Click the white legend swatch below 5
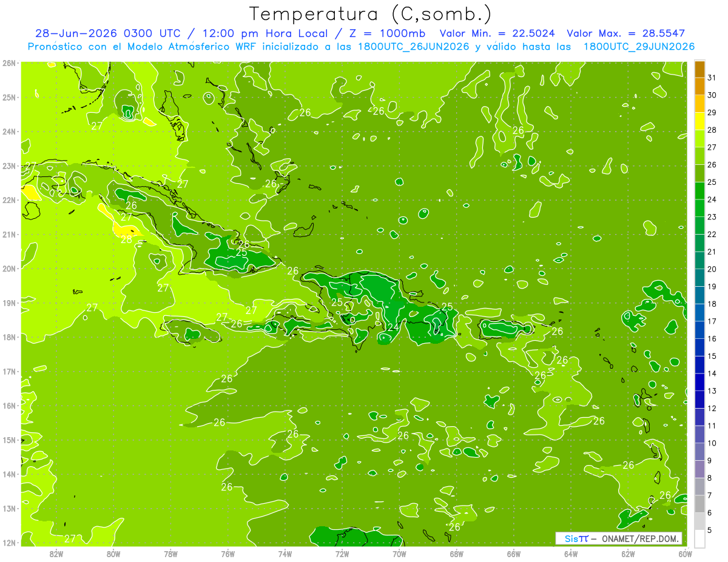This screenshot has height=562, width=728. 699,538
